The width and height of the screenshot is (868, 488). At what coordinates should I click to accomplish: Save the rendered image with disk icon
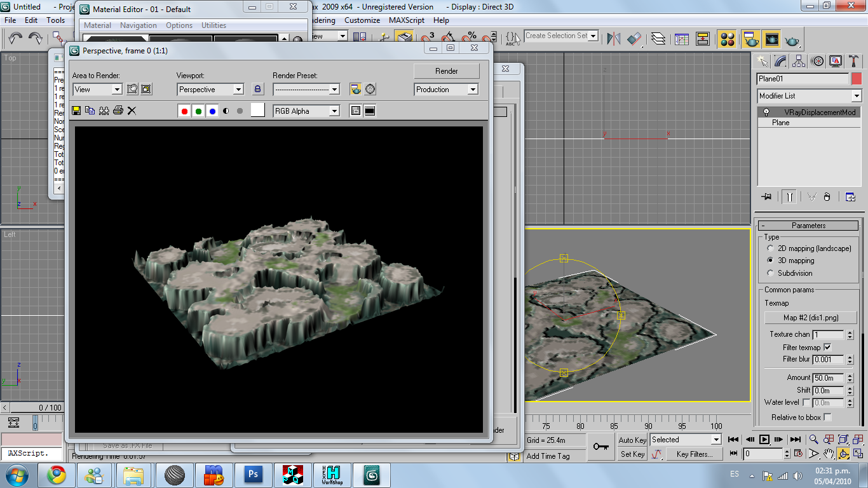pyautogui.click(x=76, y=111)
